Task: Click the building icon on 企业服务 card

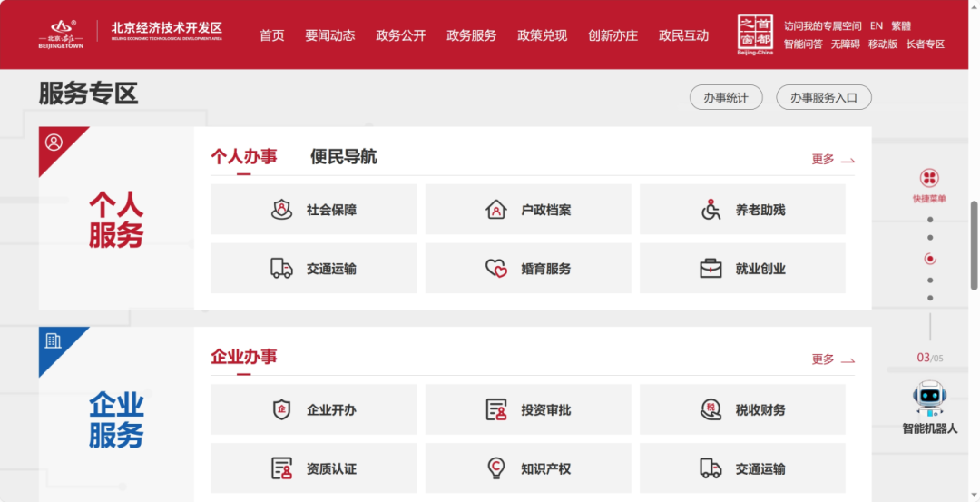Action: tap(54, 340)
